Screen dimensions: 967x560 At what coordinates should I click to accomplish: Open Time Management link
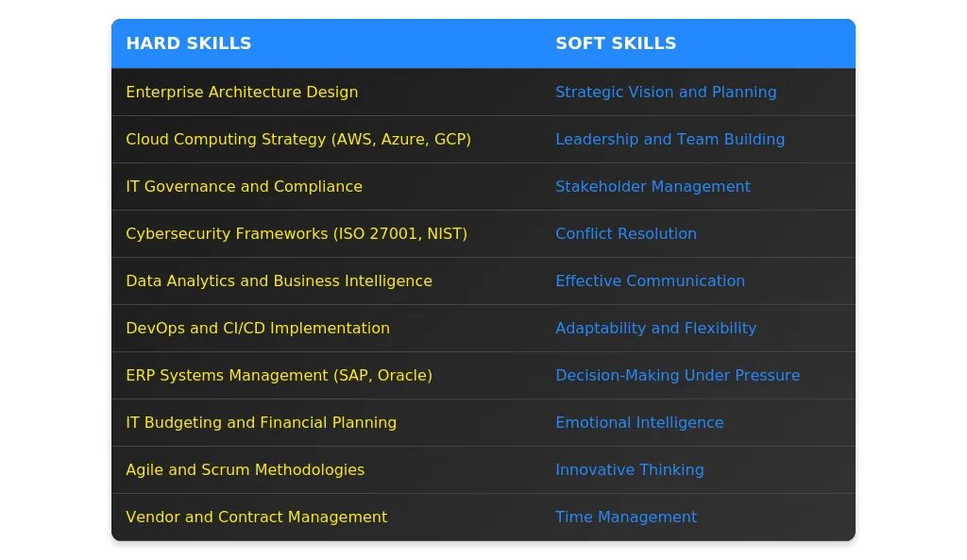tap(626, 517)
